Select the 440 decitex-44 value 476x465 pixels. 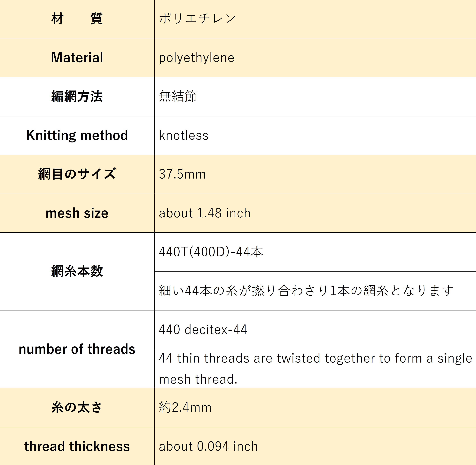[203, 329]
